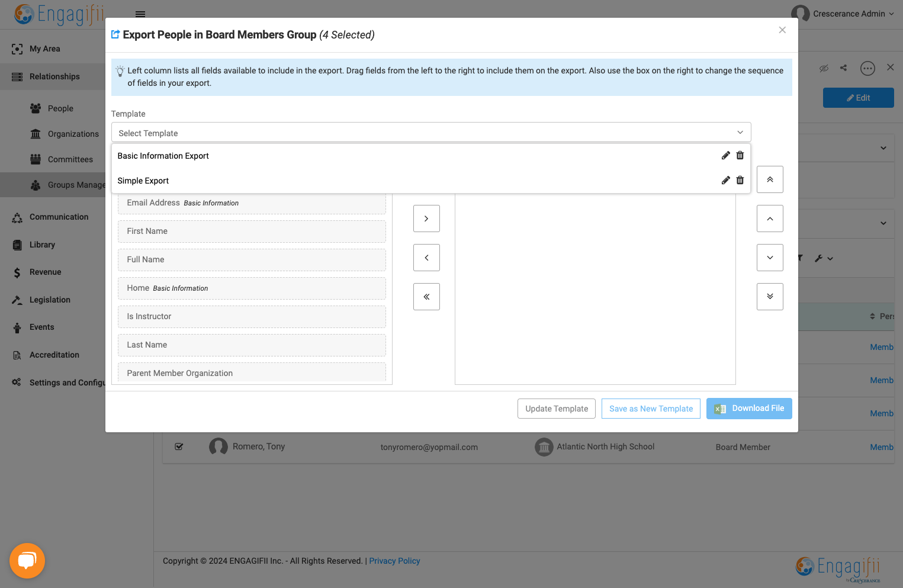
Task: Remove all fields from export column
Action: tap(426, 297)
